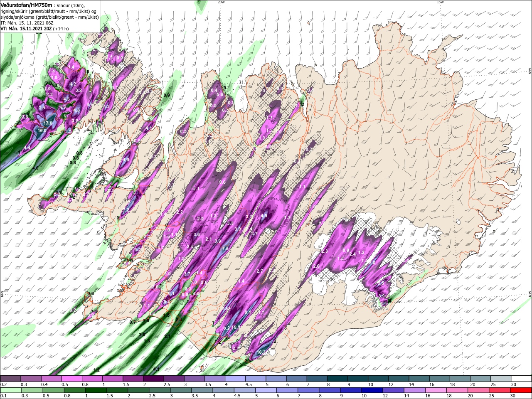Click the dark teal 8 snow legend swatch
The height and width of the screenshot is (399, 532).
(337, 379)
